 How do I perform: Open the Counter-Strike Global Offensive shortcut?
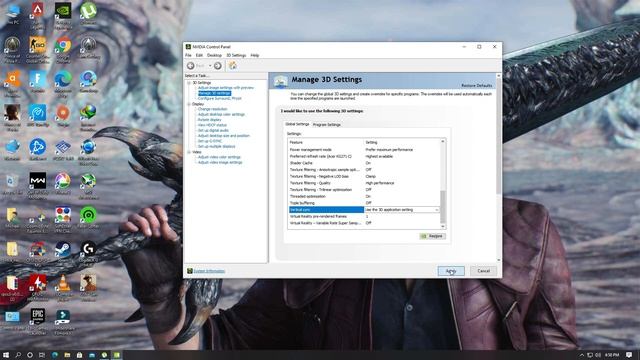pyautogui.click(x=38, y=49)
